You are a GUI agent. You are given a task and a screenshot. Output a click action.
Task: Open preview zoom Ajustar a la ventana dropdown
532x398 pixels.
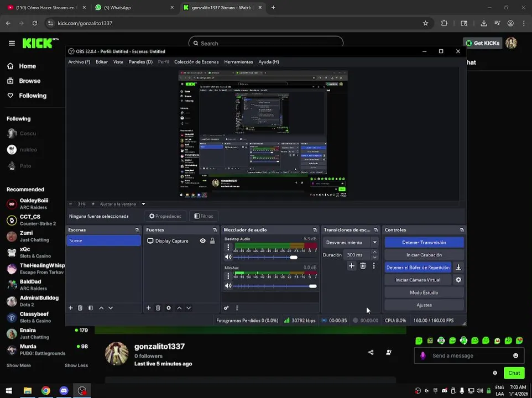[x=143, y=204]
